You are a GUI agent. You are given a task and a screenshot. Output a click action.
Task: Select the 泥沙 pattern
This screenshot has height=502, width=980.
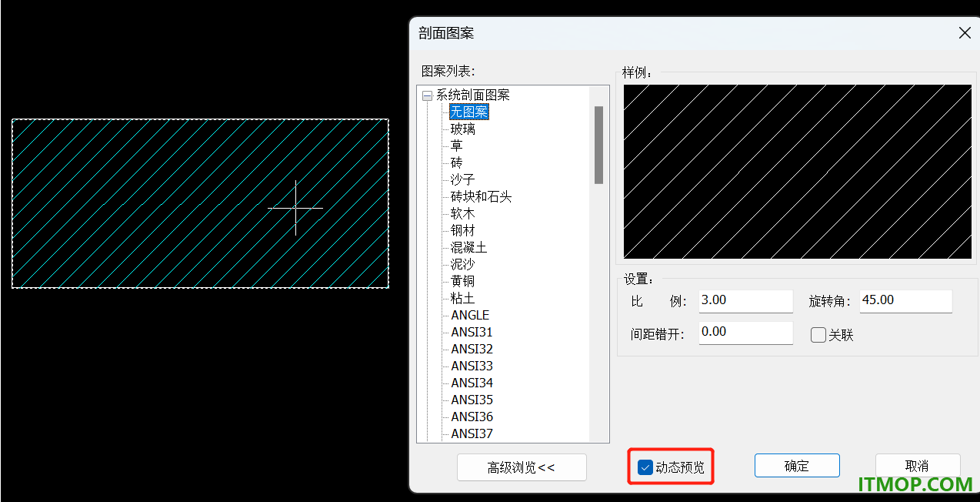click(x=463, y=264)
